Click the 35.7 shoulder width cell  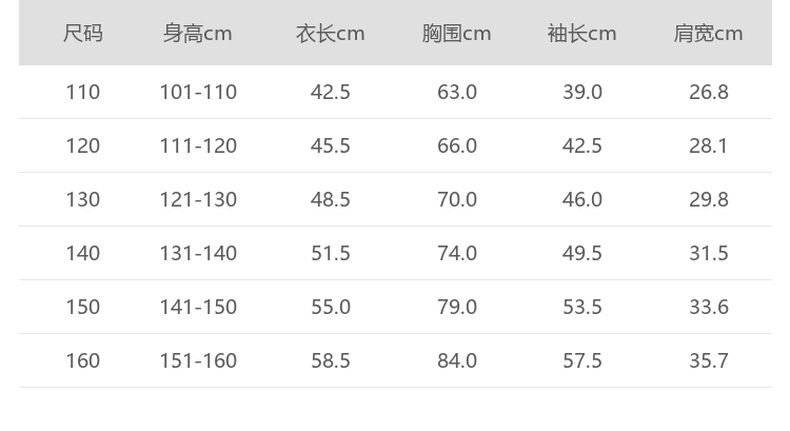click(708, 361)
